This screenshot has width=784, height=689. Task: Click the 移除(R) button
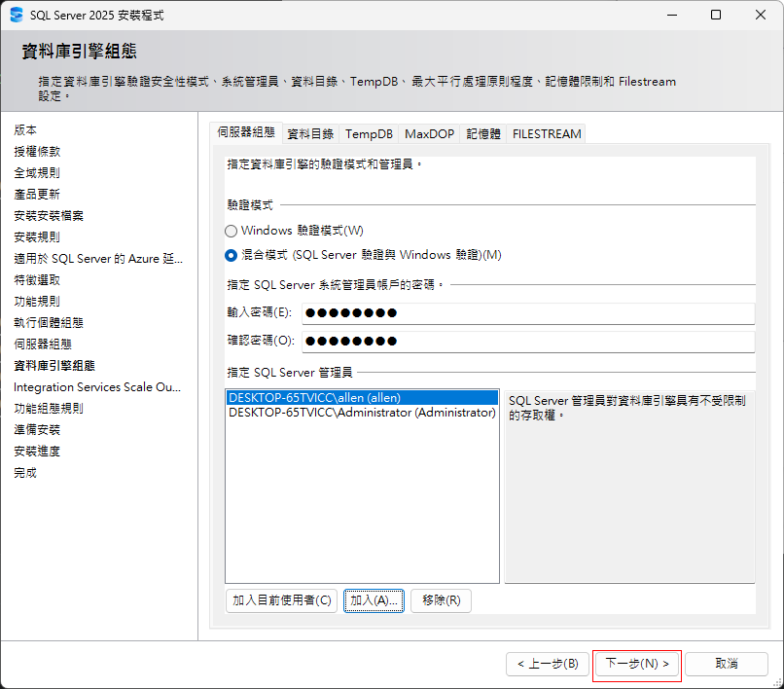pyautogui.click(x=441, y=599)
